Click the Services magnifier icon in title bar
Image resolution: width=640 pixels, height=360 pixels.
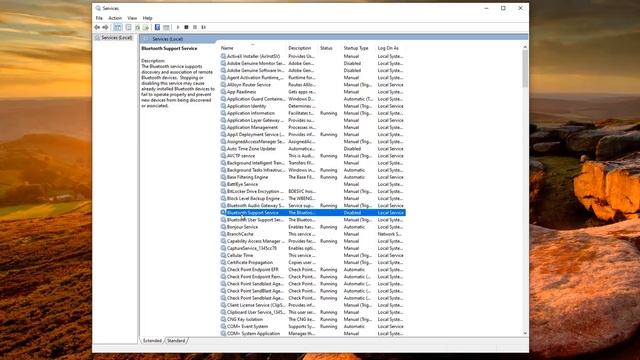(98, 8)
